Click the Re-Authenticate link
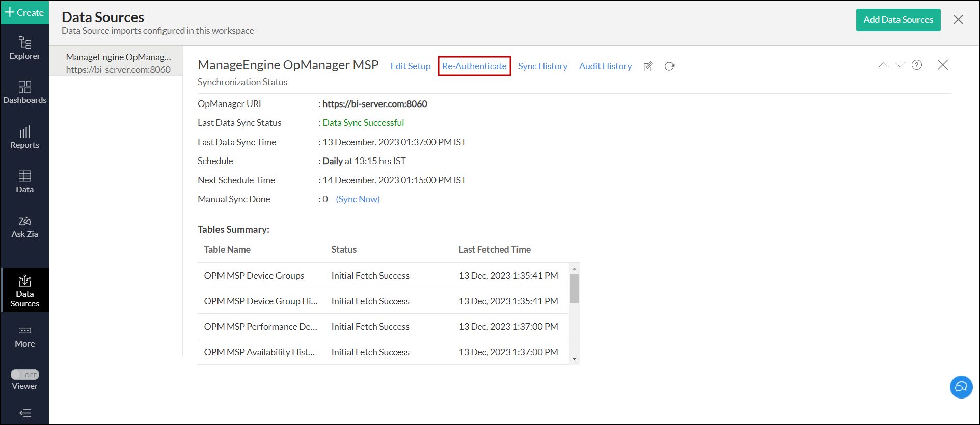The width and height of the screenshot is (980, 425). coord(474,66)
